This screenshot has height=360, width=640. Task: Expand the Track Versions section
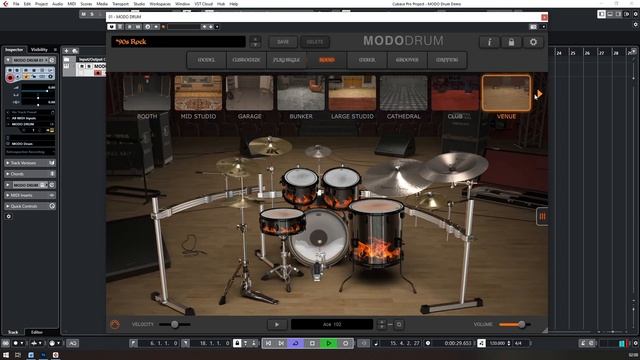point(30,163)
